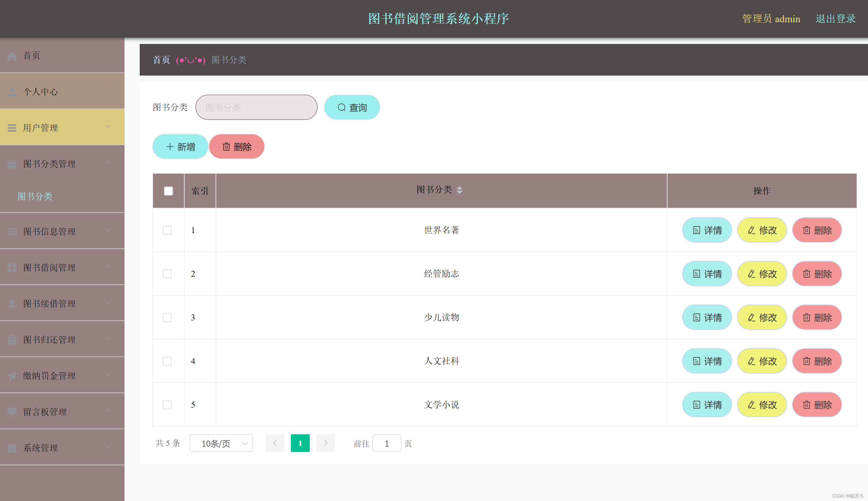Click 详情 button for 人文社科
The height and width of the screenshot is (501, 868).
coord(707,361)
